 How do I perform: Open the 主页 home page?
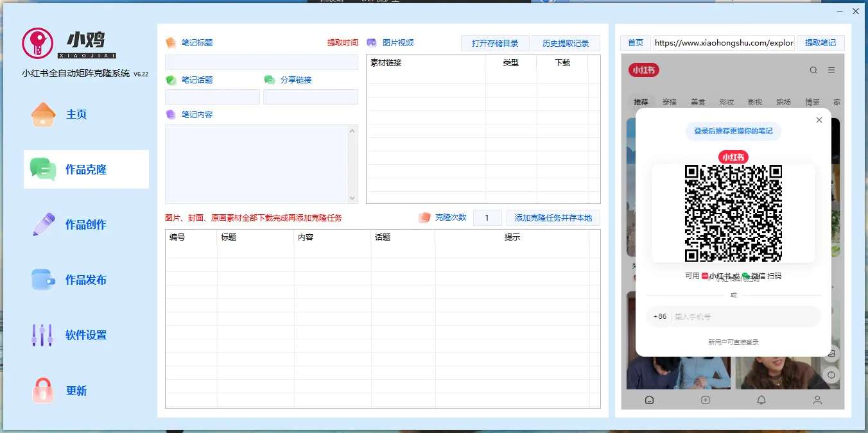(76, 114)
